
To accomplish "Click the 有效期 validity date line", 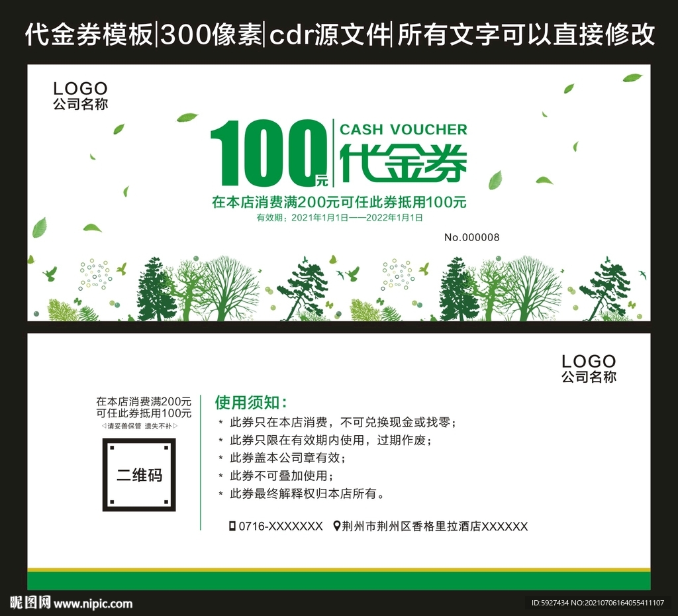I will pos(338,219).
